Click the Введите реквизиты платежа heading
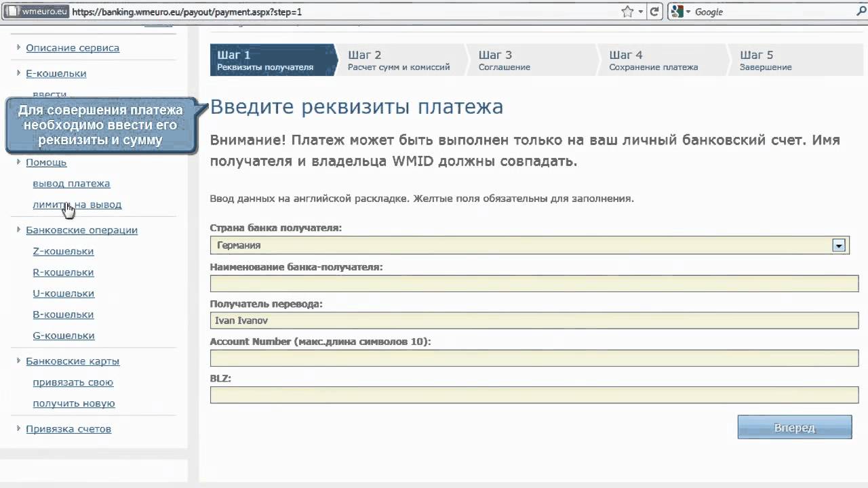Viewport: 868px width, 488px height. pyautogui.click(x=357, y=107)
